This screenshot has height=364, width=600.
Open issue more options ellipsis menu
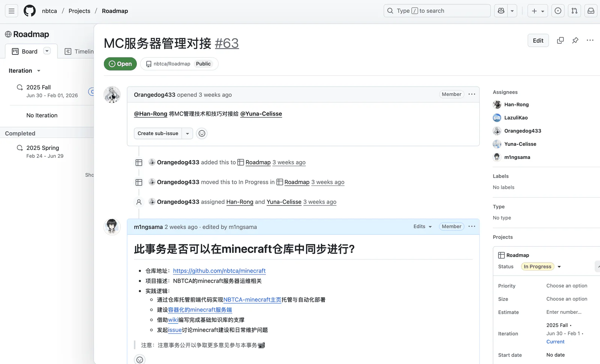pyautogui.click(x=590, y=40)
